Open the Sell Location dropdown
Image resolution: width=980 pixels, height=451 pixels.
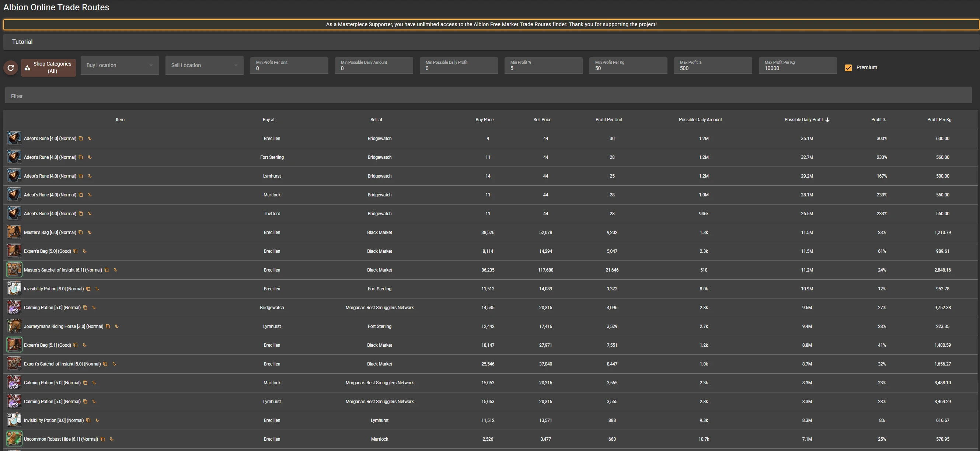click(204, 66)
